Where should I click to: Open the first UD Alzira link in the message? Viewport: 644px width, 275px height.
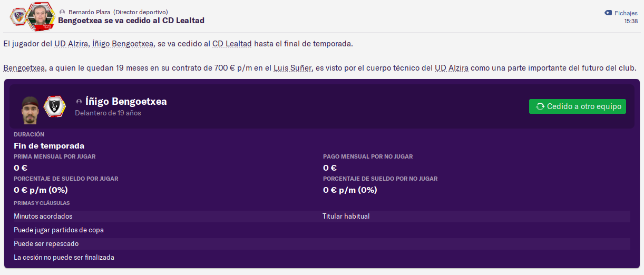(x=71, y=44)
